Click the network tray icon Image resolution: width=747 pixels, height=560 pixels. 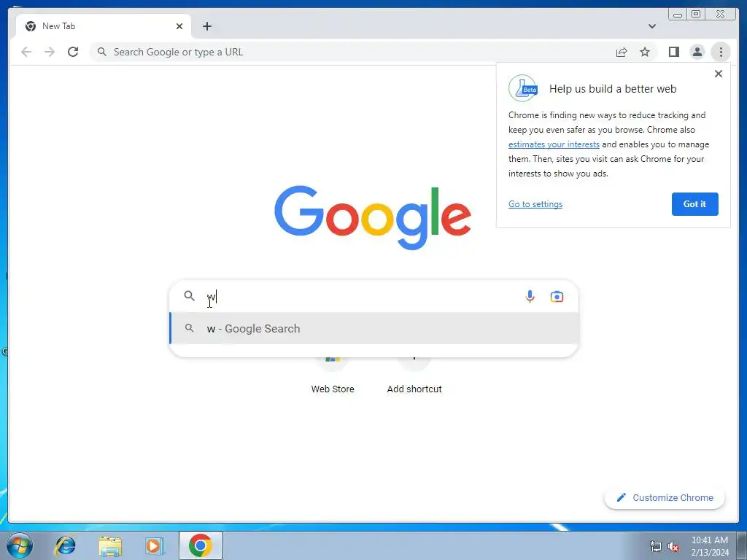(x=656, y=546)
